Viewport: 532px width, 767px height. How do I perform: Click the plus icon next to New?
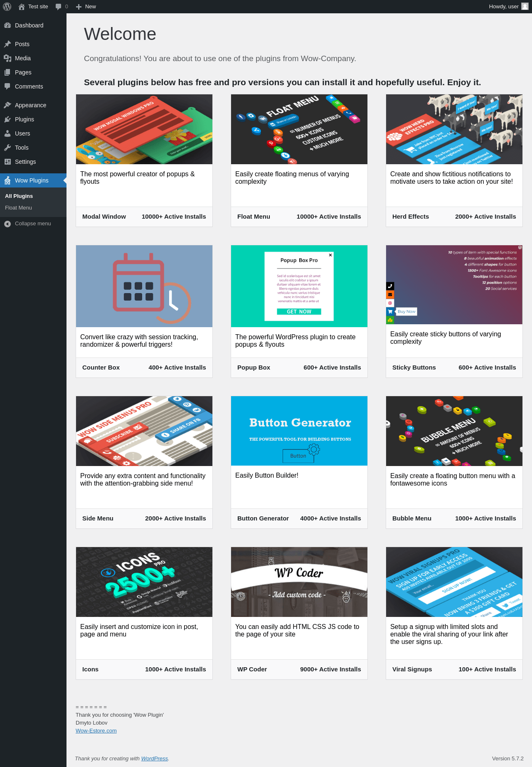79,7
